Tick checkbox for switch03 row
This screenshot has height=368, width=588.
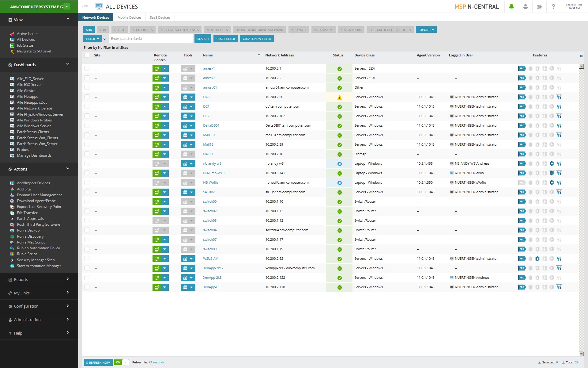87,221
